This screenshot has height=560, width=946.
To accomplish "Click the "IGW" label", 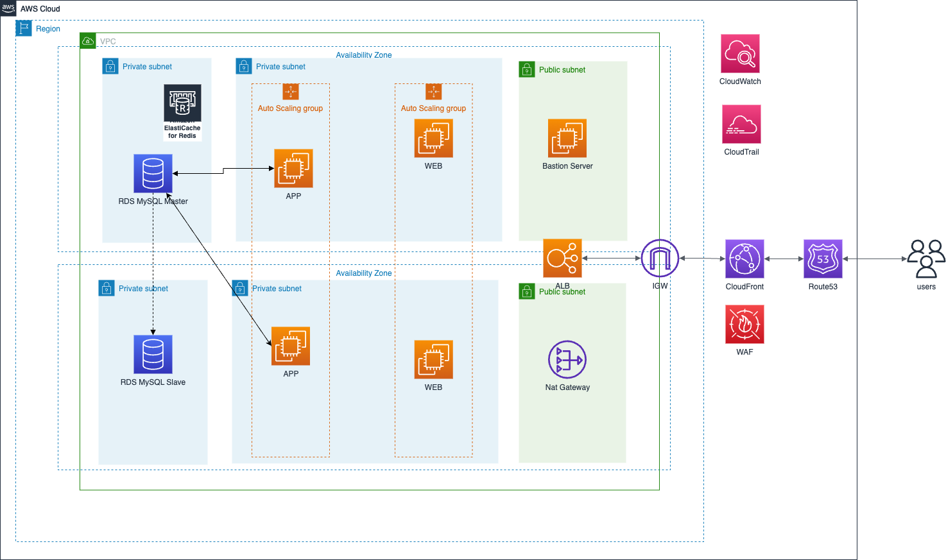I will point(660,286).
